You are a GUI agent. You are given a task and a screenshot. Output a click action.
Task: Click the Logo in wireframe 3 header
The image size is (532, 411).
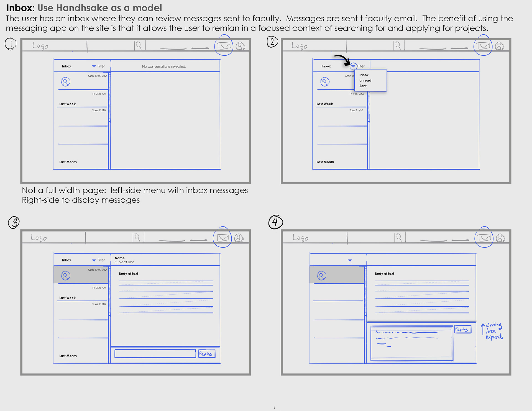[39, 238]
